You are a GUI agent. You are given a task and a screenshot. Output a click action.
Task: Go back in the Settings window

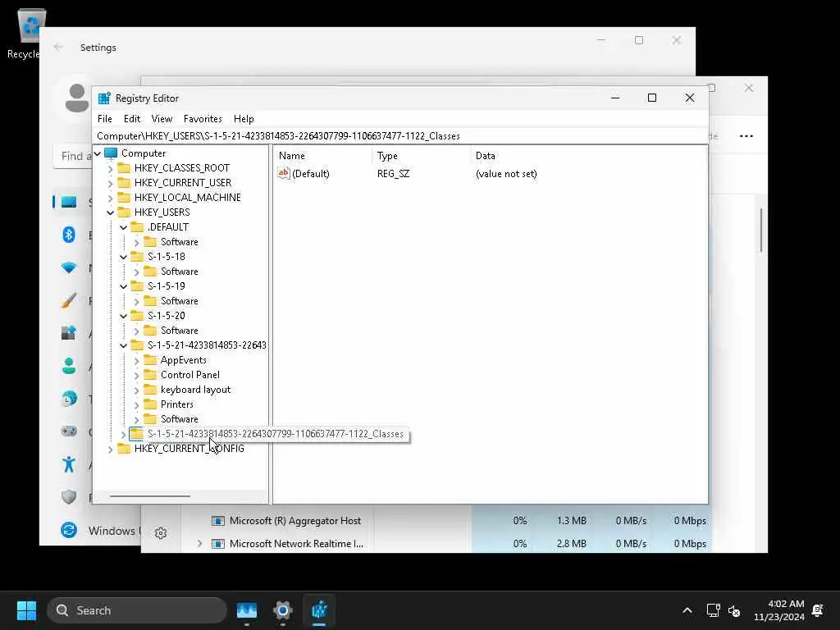[58, 47]
